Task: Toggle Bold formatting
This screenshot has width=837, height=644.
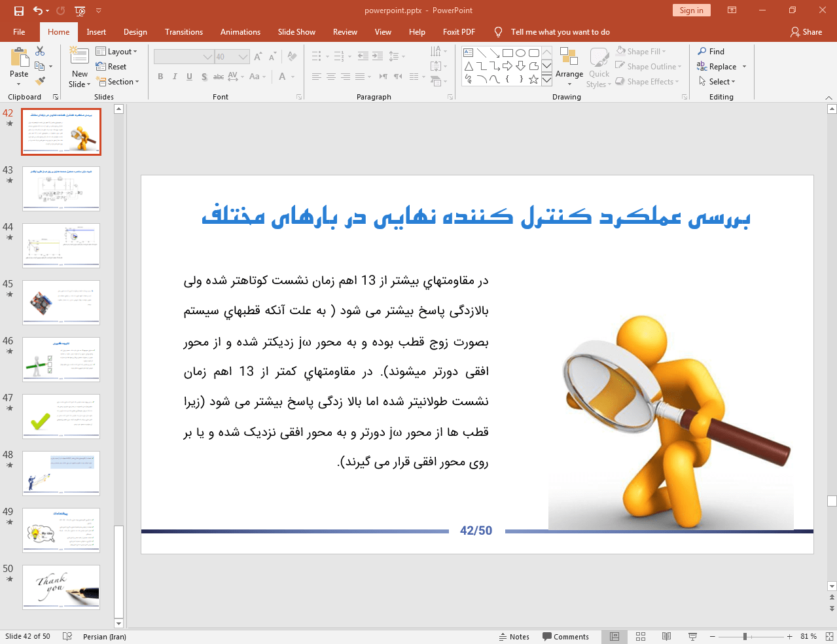Action: (160, 77)
